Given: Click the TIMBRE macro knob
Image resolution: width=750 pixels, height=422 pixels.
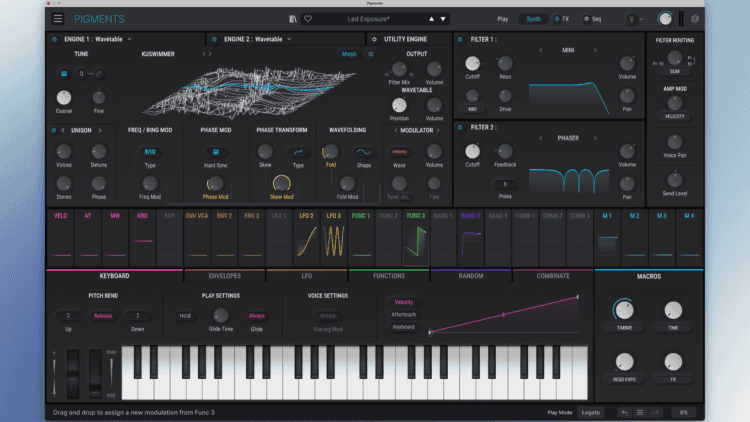Looking at the screenshot, I should [624, 311].
